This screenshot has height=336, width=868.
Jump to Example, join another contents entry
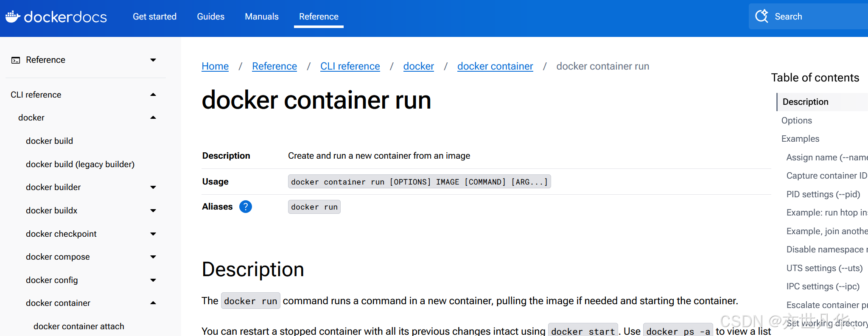click(827, 231)
